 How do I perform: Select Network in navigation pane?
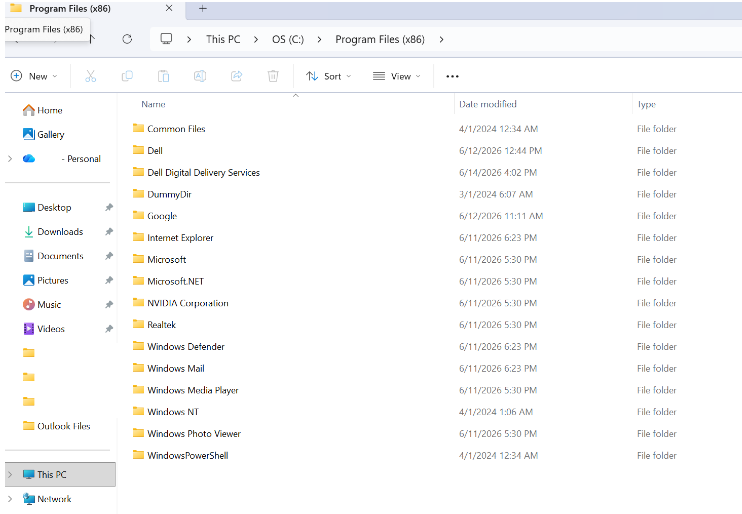tap(47, 499)
